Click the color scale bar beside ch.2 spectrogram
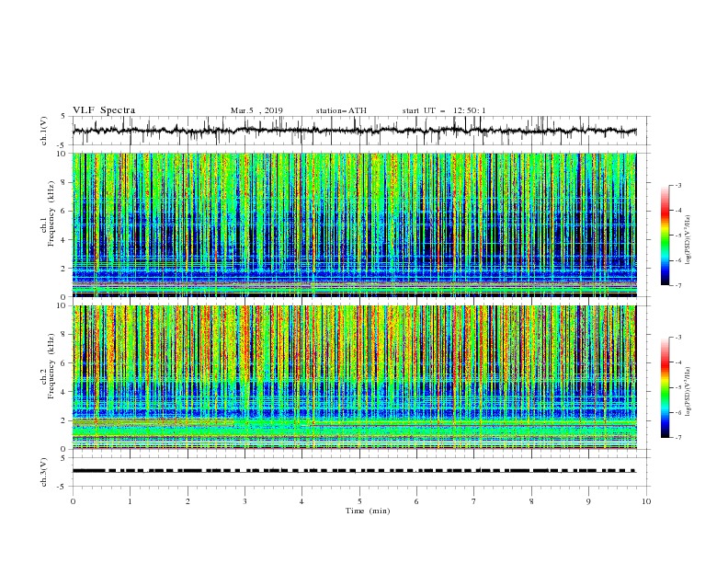The width and height of the screenshot is (728, 563). pyautogui.click(x=665, y=387)
